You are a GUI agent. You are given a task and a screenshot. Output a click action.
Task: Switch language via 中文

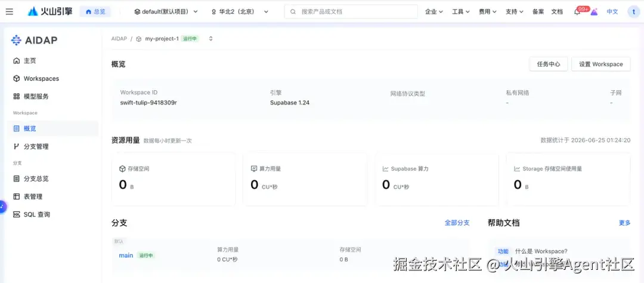click(612, 11)
